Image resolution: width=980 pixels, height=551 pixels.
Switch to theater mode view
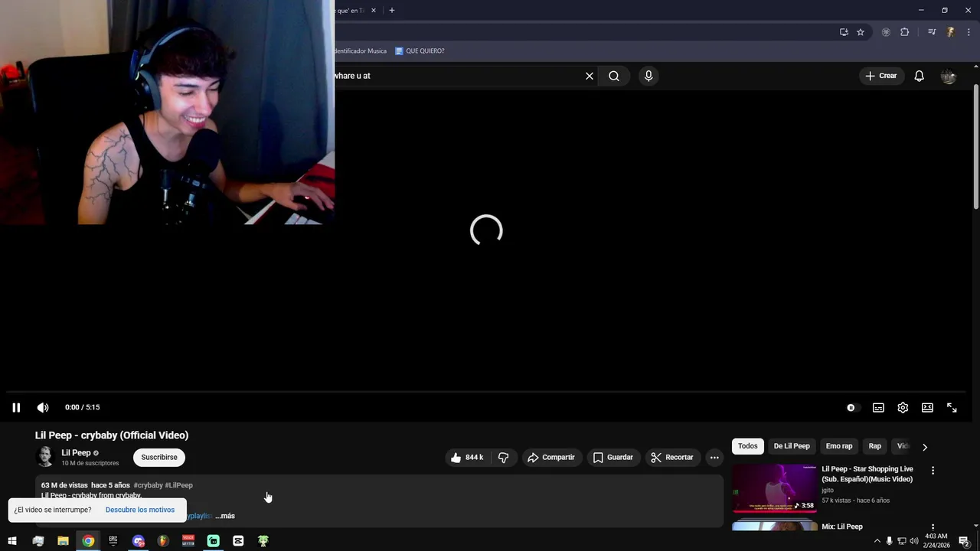tap(927, 408)
